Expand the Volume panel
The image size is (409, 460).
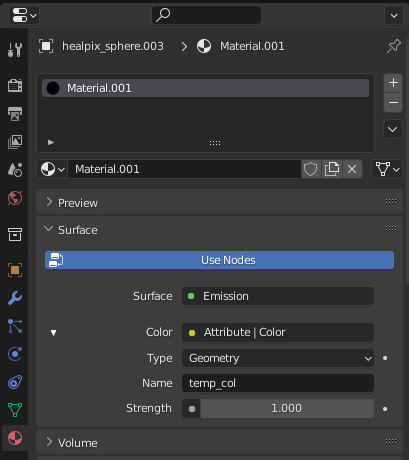49,442
